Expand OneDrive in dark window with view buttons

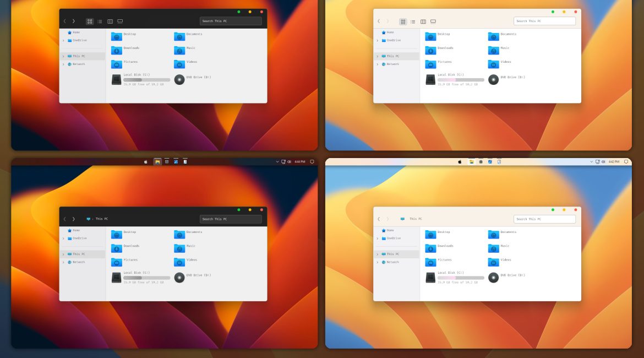click(x=63, y=40)
